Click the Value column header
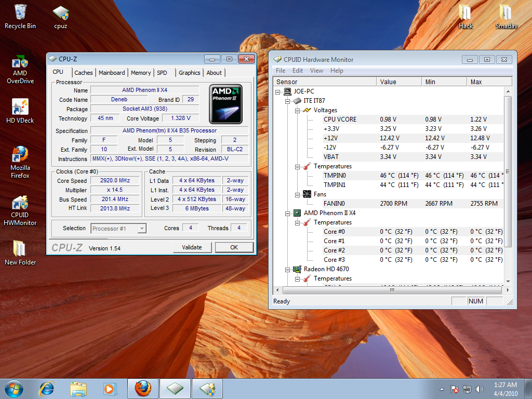 (398, 82)
